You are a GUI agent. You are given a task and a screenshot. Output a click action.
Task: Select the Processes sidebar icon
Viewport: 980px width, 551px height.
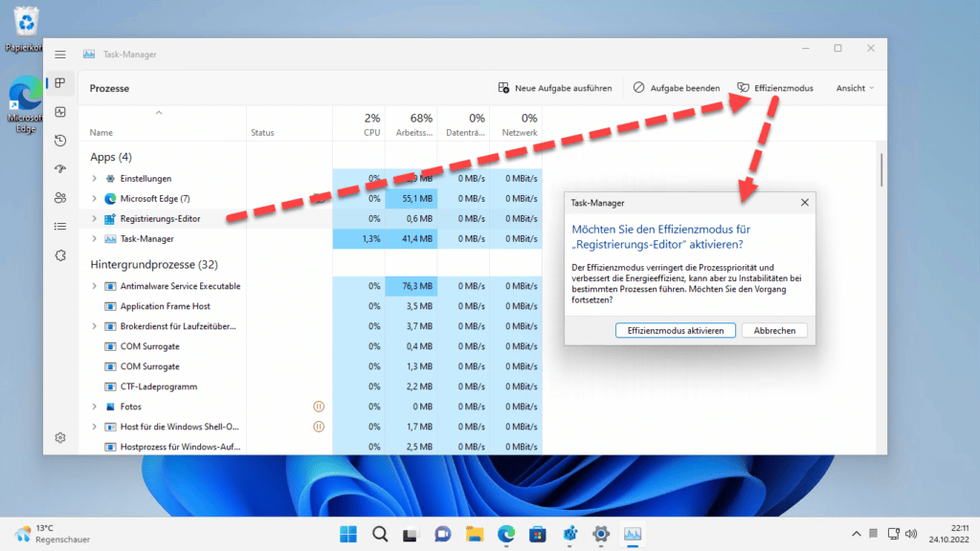[60, 83]
